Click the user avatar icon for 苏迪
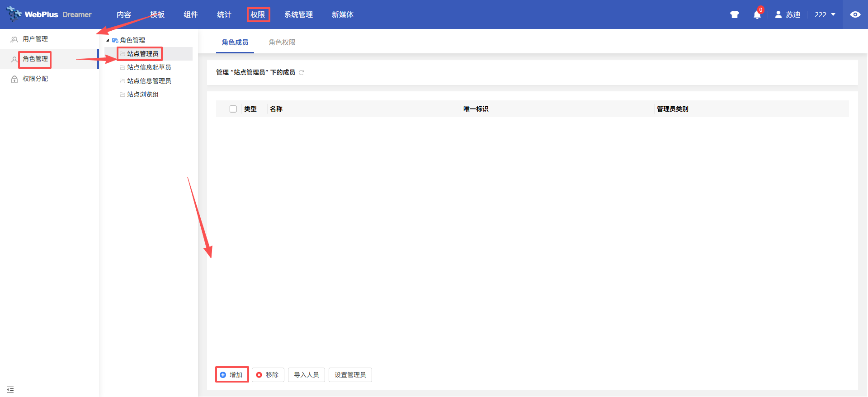 pos(778,14)
